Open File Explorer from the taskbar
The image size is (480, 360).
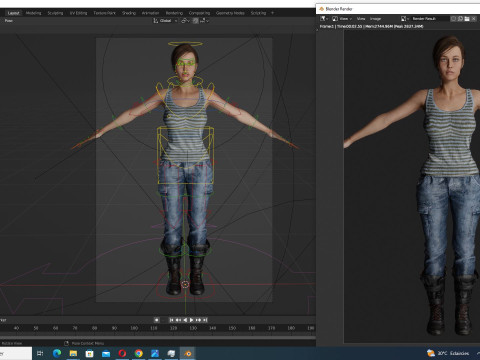coord(73,353)
